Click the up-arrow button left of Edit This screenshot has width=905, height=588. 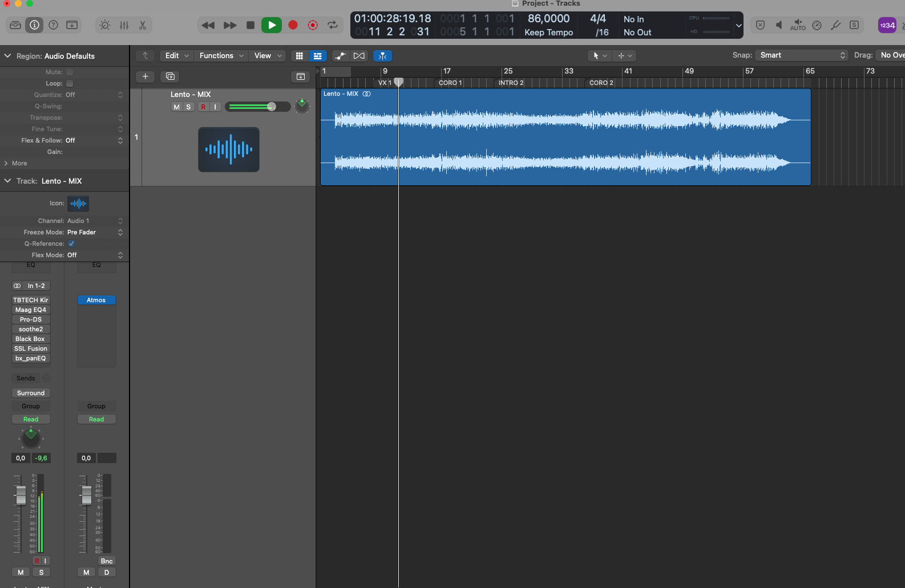(x=146, y=56)
